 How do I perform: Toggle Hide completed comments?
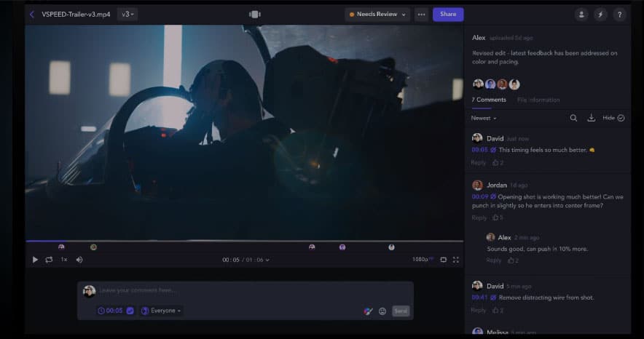613,118
